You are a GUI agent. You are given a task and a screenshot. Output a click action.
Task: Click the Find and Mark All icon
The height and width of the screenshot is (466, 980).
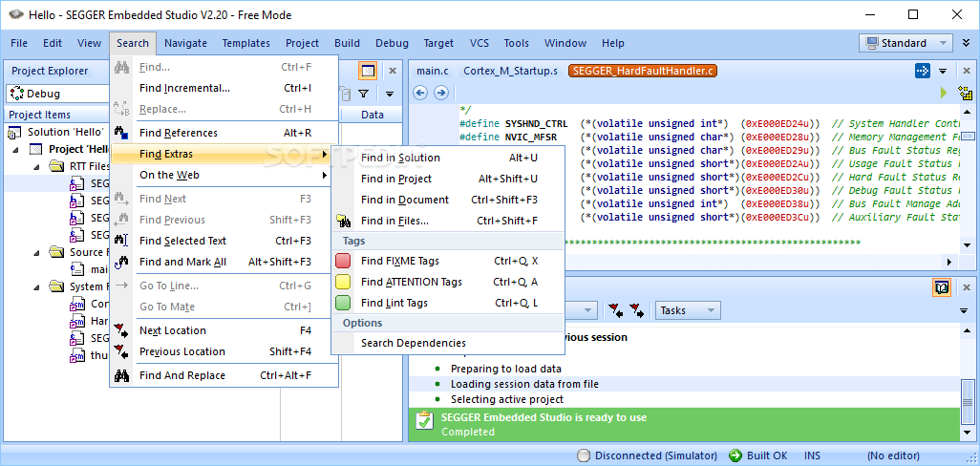point(121,262)
